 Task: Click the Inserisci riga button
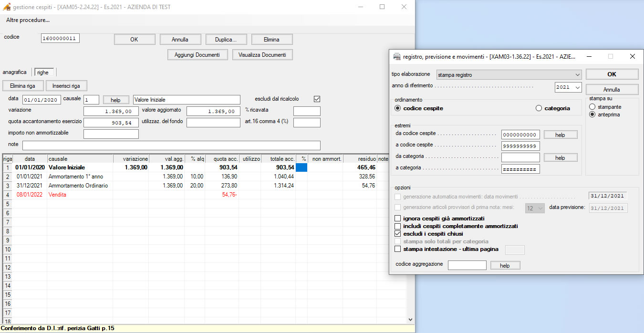(x=66, y=86)
